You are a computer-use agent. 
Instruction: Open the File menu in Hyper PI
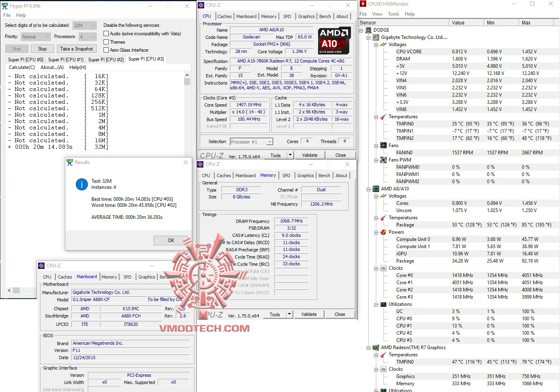pos(7,15)
